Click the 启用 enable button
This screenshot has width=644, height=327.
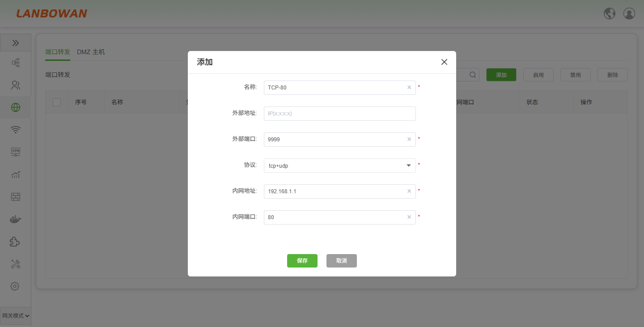pos(538,75)
